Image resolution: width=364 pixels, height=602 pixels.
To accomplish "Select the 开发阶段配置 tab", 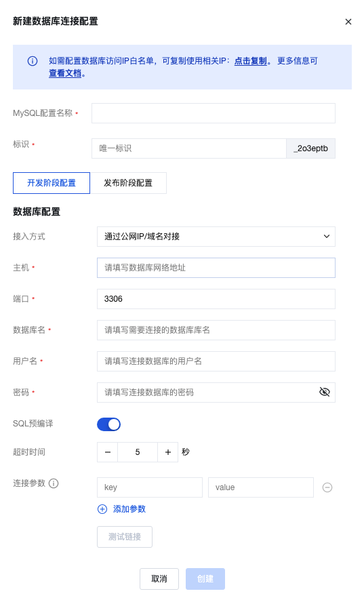I will [x=52, y=183].
